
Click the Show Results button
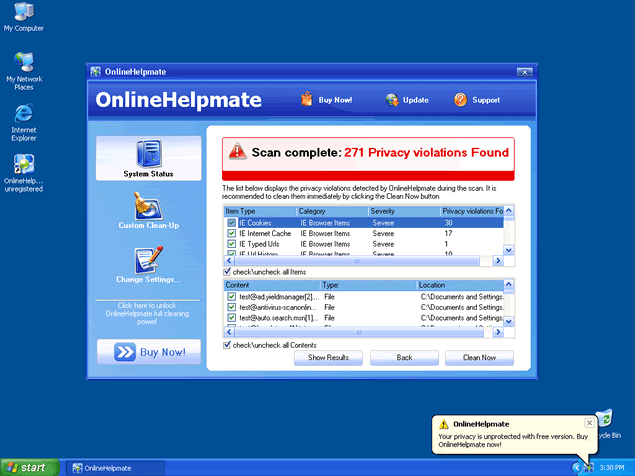click(328, 357)
